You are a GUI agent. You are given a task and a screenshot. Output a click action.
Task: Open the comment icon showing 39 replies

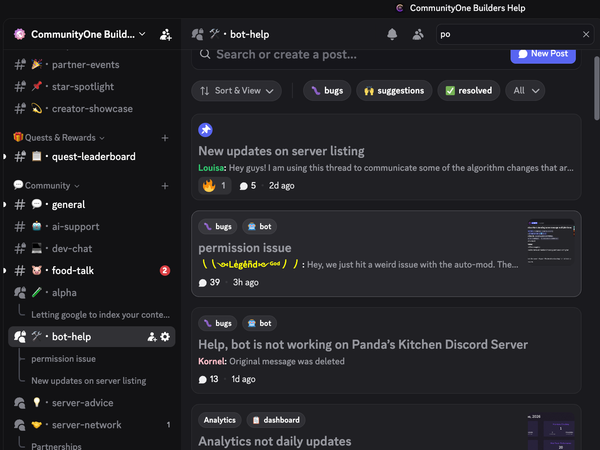pyautogui.click(x=203, y=283)
